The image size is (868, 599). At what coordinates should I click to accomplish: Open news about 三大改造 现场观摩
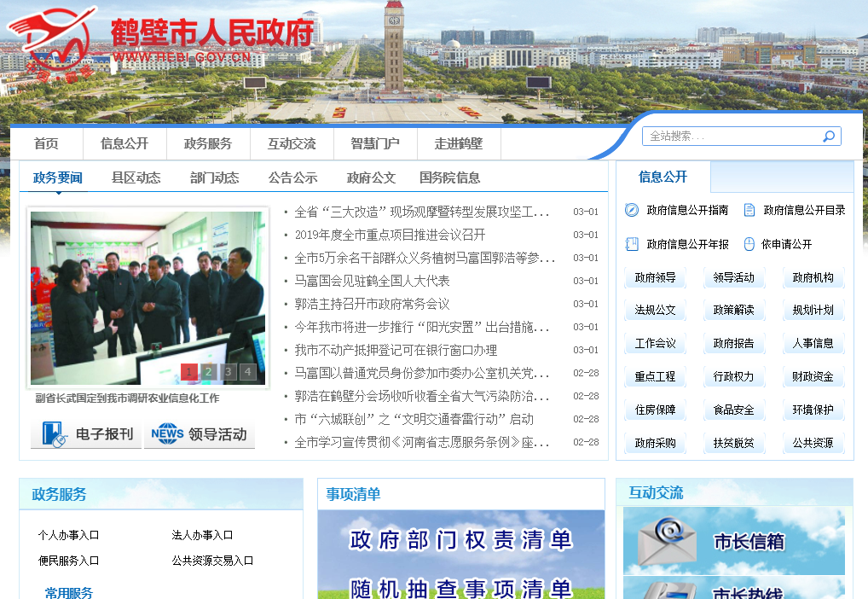click(422, 212)
